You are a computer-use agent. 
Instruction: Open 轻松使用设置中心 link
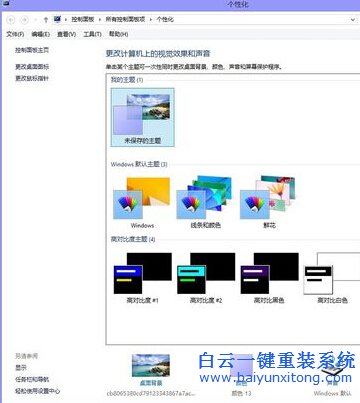(38, 391)
